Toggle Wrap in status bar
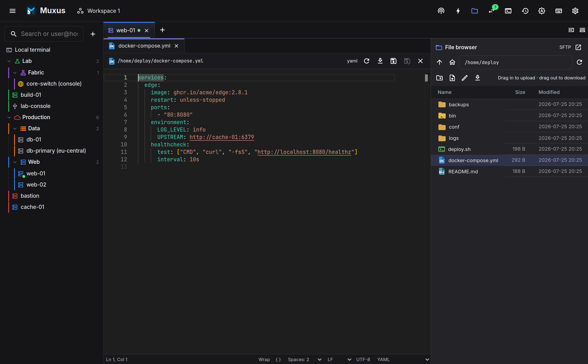The height and width of the screenshot is (364, 588). tap(264, 359)
